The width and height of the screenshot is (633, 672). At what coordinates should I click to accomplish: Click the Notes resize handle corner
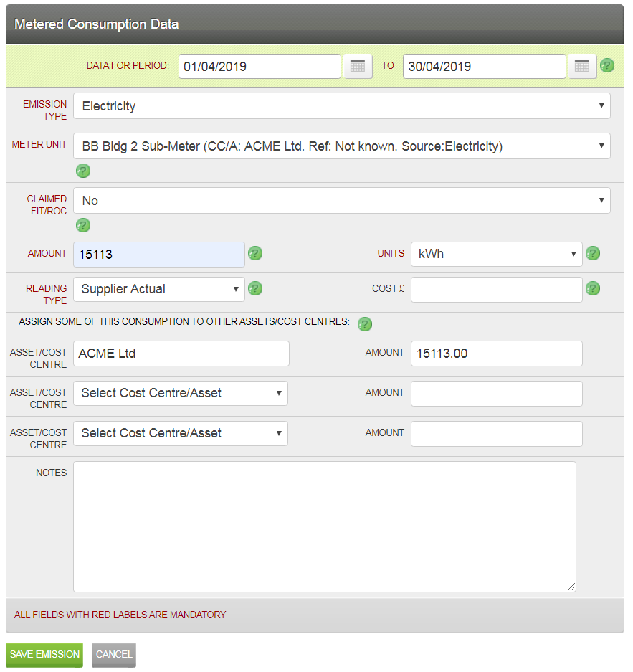tap(571, 587)
